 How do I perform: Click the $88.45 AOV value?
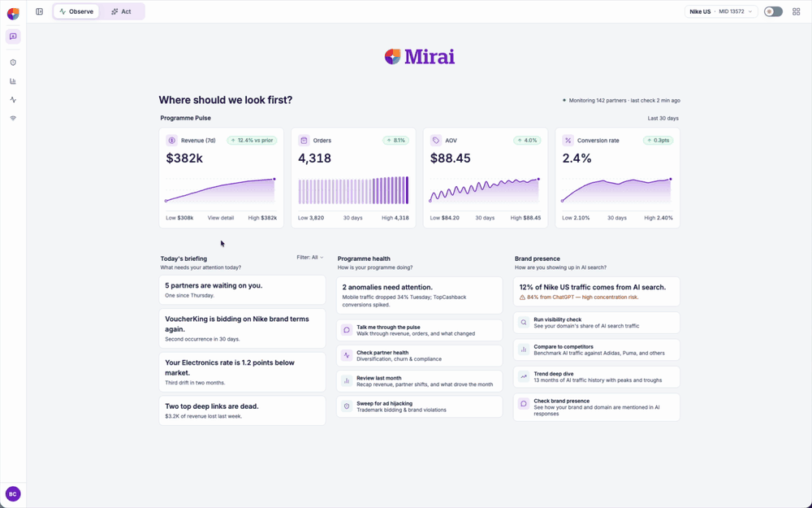coord(451,158)
